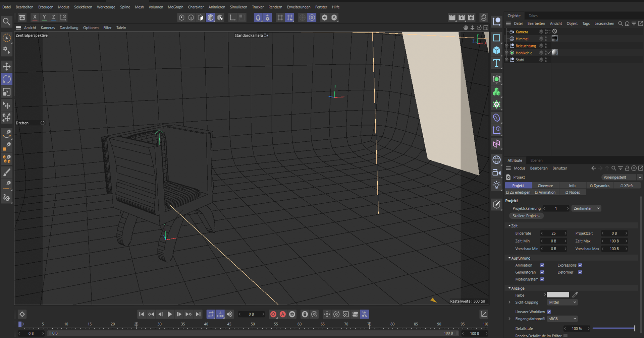Expand the Hohlkehle object tree

point(506,53)
